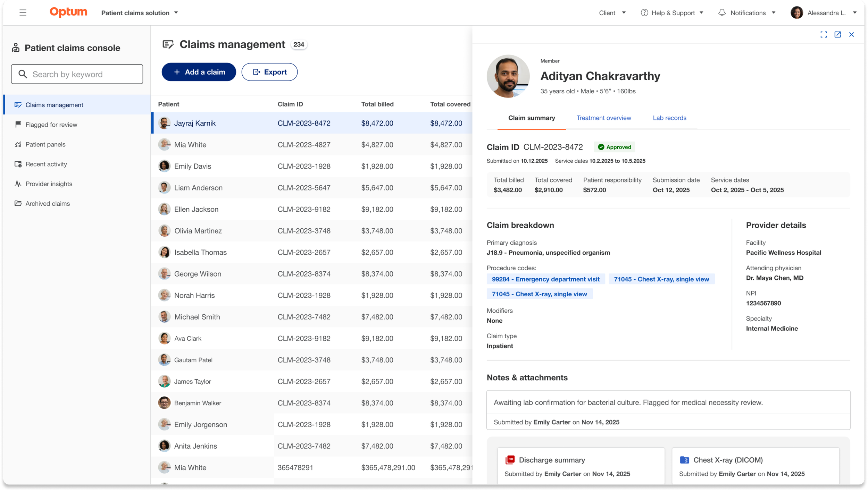Expand the Client dropdown
This screenshot has height=491, width=868.
tap(612, 13)
